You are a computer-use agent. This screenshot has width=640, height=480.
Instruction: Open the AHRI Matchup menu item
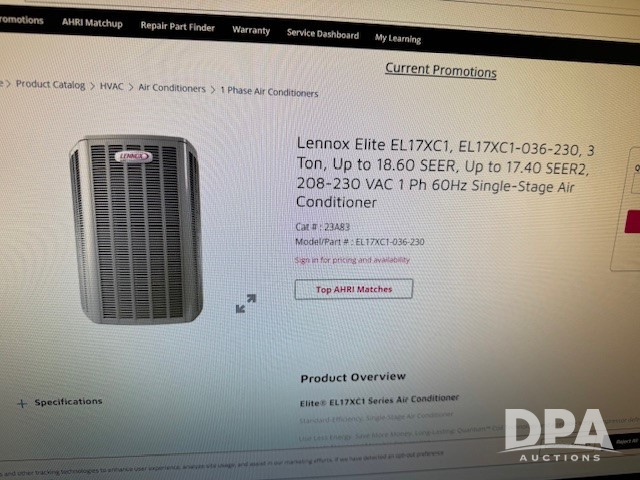point(92,23)
